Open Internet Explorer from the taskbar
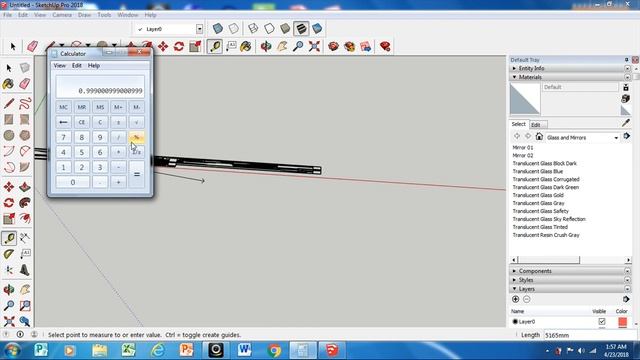 [x=158, y=350]
